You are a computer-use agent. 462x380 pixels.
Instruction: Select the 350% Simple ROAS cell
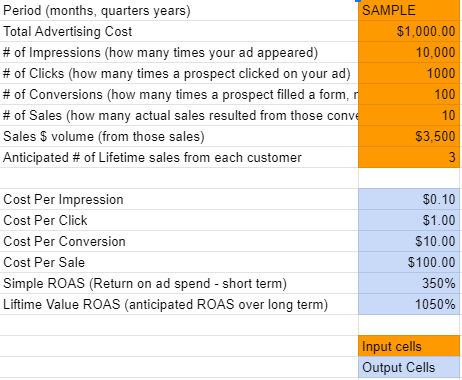[409, 283]
